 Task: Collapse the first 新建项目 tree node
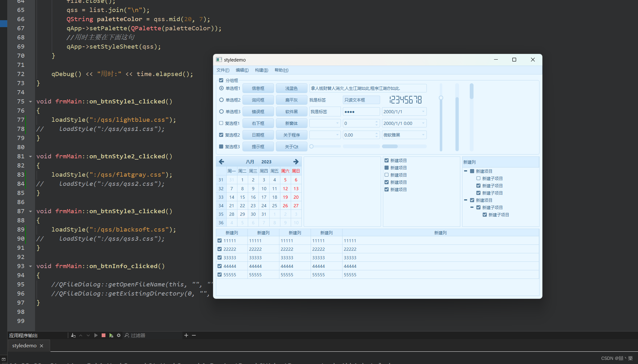tap(466, 171)
